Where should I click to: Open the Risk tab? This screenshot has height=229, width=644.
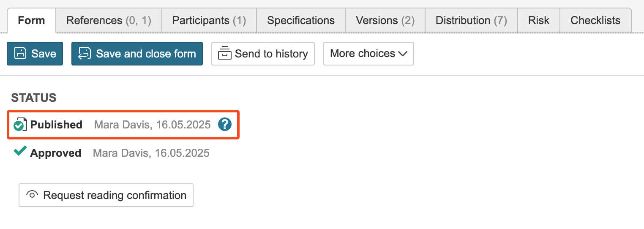(539, 20)
